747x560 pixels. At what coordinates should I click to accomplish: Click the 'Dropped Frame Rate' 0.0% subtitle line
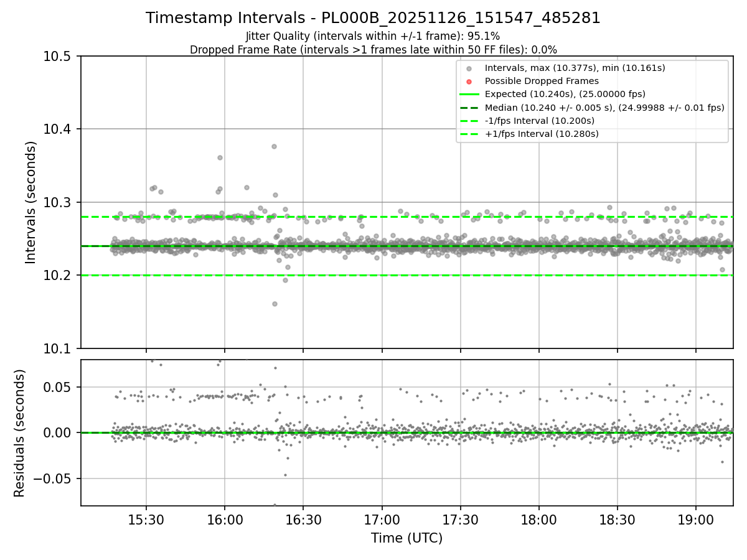click(373, 50)
